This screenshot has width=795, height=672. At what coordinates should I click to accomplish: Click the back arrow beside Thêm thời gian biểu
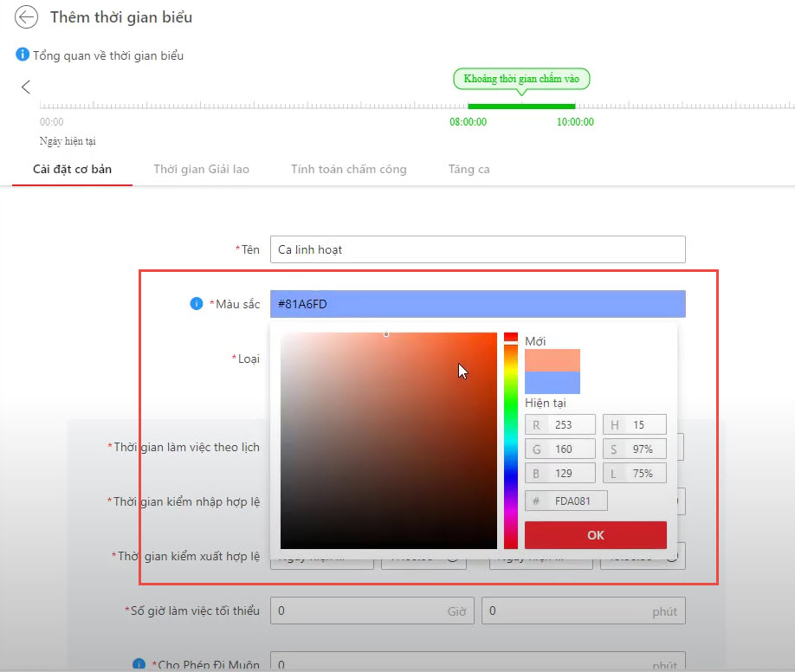[27, 17]
